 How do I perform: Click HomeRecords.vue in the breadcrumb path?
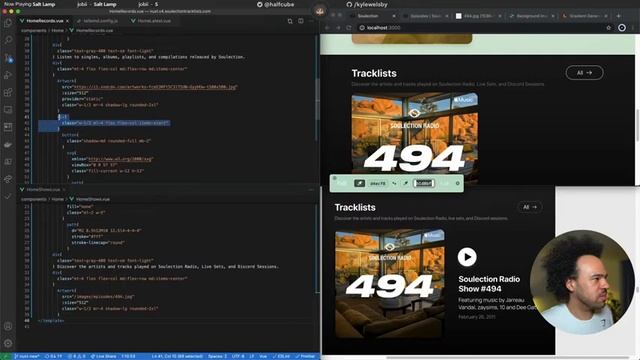pyautogui.click(x=94, y=30)
